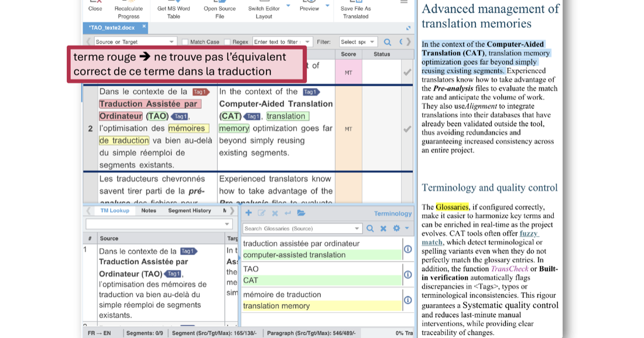Click Tag1 after (CAT) in target
The height and width of the screenshot is (338, 644).
click(252, 117)
